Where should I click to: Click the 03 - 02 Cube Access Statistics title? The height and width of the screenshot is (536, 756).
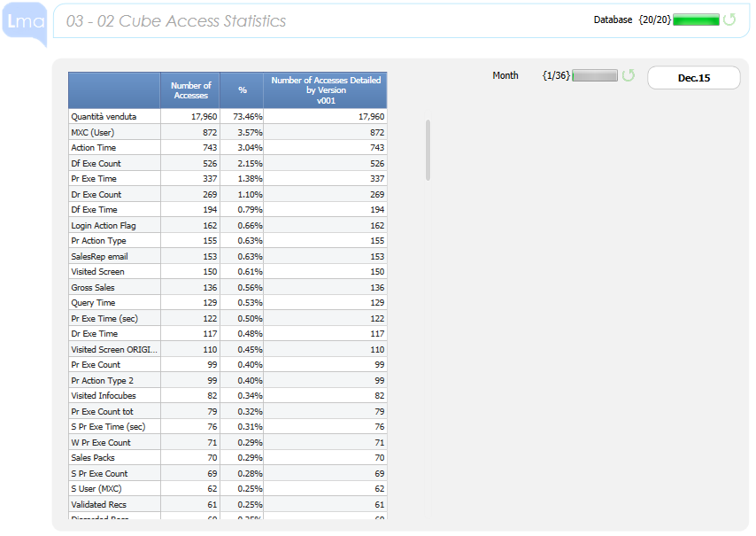point(176,20)
